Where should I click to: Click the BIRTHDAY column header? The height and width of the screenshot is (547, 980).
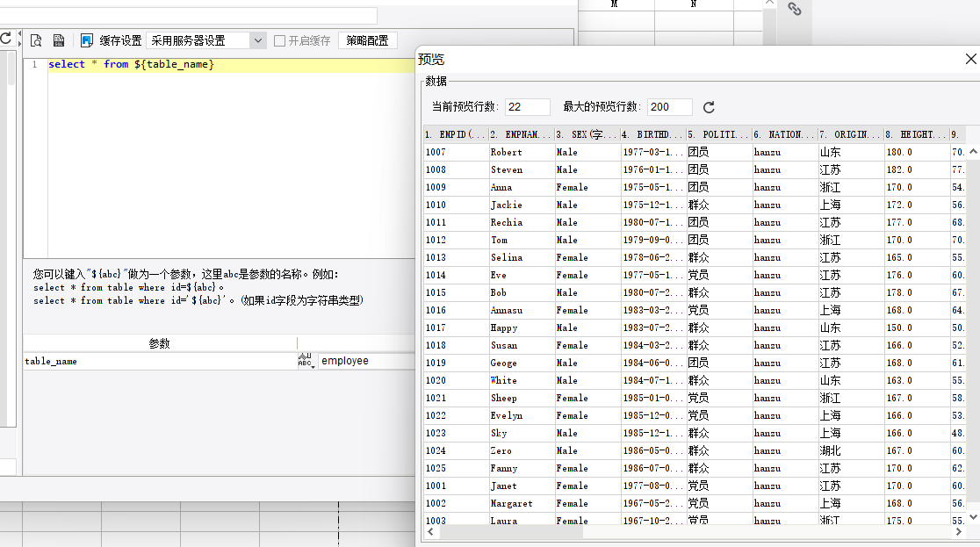point(653,134)
